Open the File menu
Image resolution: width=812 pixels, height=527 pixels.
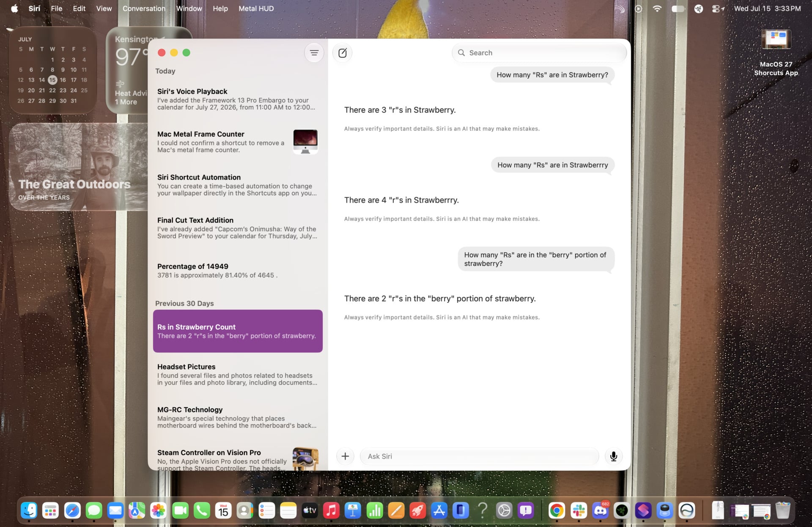click(x=56, y=8)
